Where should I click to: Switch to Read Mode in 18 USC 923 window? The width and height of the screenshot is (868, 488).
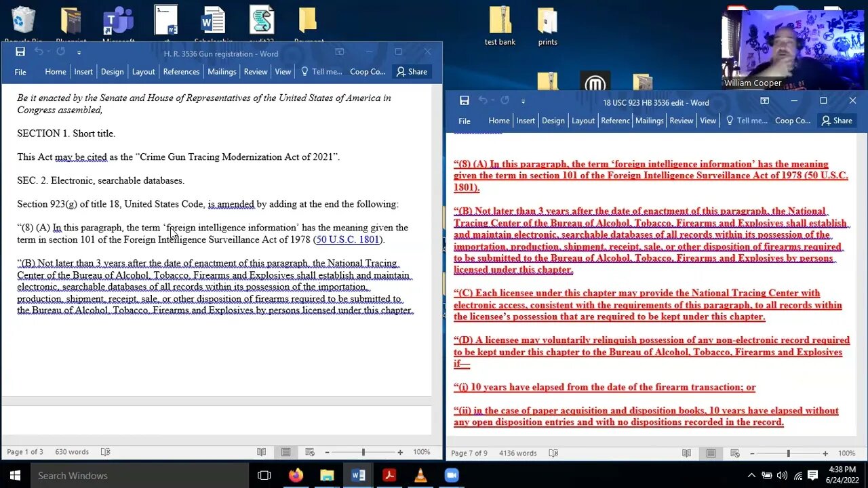(687, 453)
